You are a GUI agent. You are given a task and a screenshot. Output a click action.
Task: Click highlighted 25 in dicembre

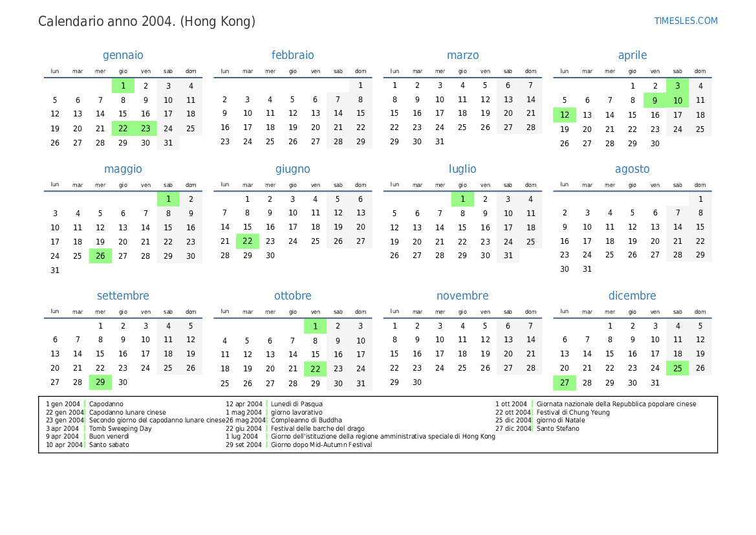677,369
